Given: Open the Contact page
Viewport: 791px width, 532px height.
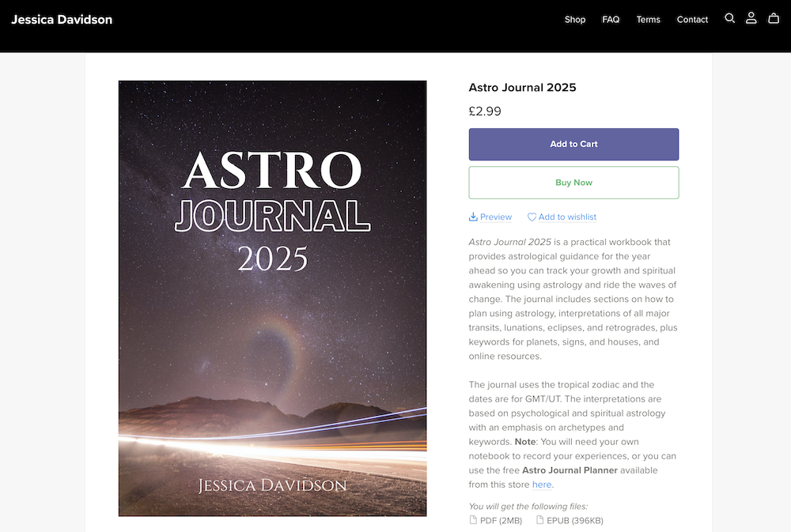Looking at the screenshot, I should tap(692, 19).
